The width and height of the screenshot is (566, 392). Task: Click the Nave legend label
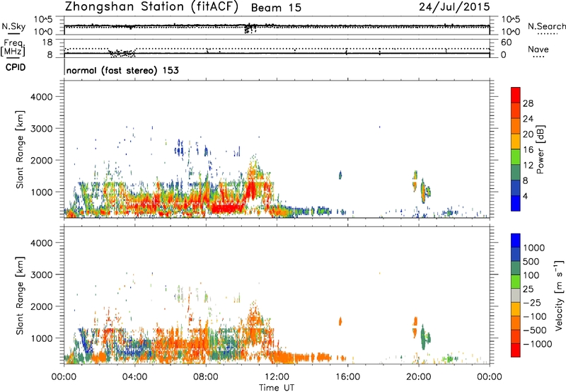point(538,49)
